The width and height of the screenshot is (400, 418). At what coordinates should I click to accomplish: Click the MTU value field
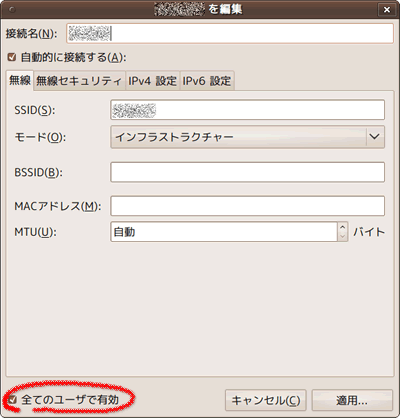coord(224,232)
